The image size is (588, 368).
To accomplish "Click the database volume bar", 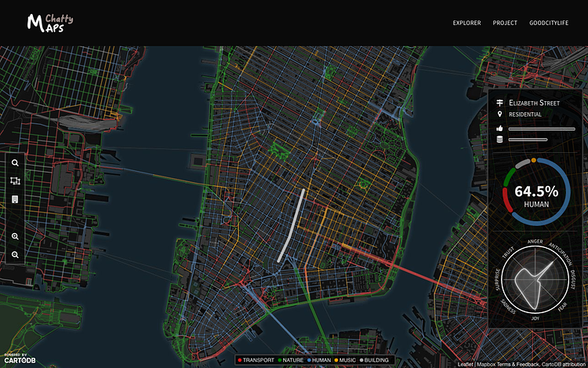I will point(528,140).
